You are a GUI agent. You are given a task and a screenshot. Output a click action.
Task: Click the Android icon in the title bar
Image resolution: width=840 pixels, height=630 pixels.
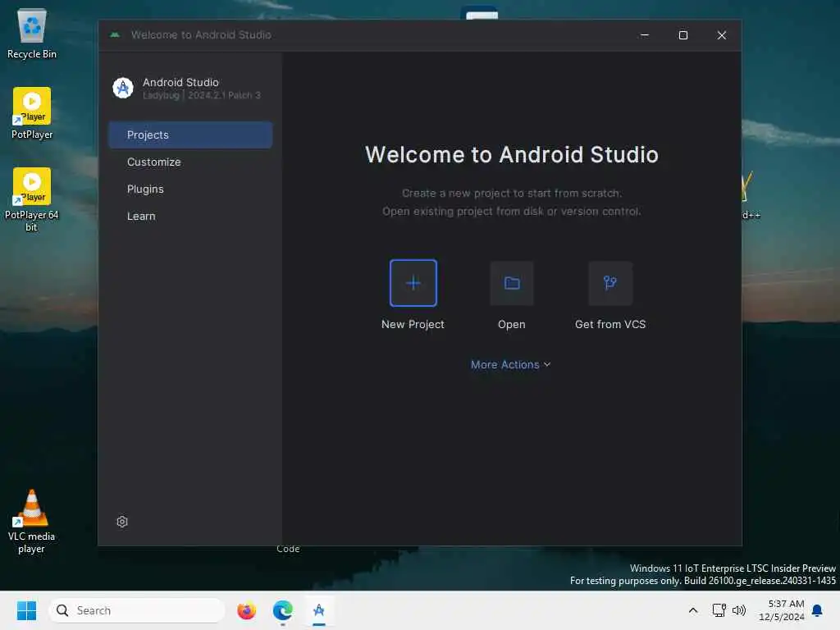click(115, 34)
